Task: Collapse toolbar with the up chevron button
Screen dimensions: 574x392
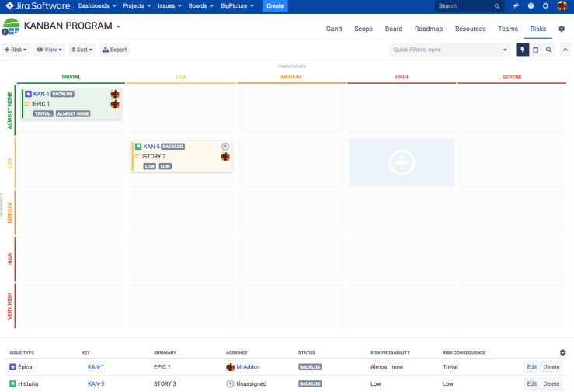Action: [564, 50]
